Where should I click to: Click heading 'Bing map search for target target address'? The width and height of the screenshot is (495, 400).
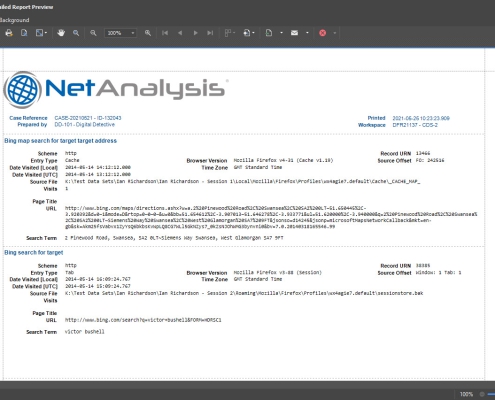61,141
